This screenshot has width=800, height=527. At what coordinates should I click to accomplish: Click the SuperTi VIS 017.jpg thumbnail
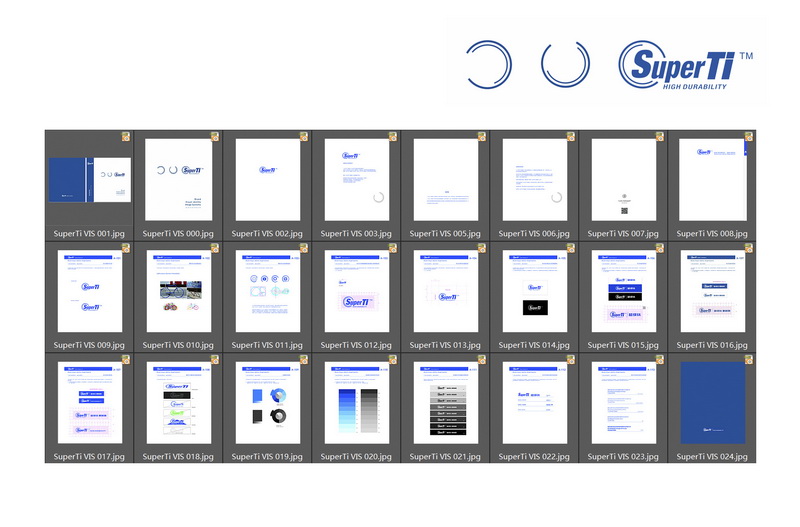90,403
